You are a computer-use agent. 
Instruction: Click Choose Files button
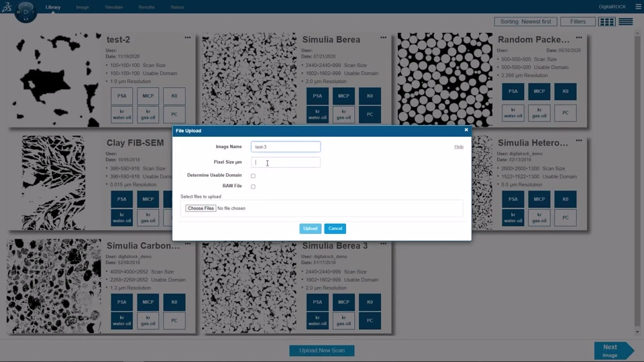(x=201, y=208)
